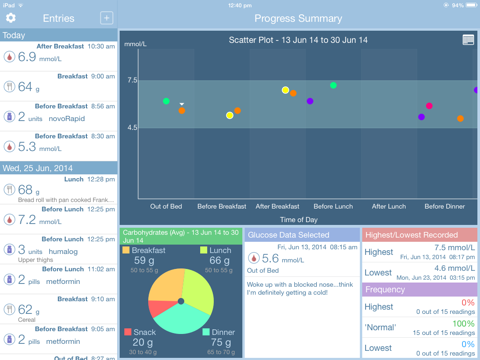The width and height of the screenshot is (480, 360).
Task: Tap the Breakfast orange legend square
Action: tap(126, 250)
